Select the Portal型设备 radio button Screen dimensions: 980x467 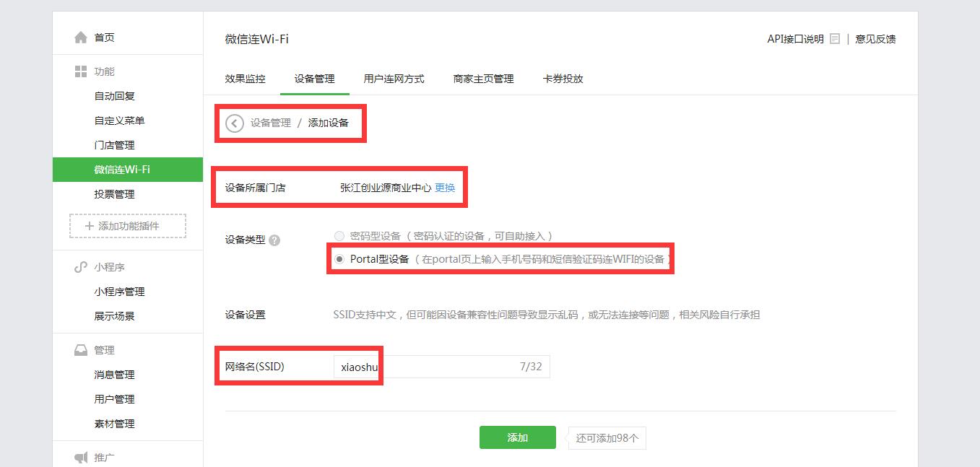pyautogui.click(x=339, y=259)
